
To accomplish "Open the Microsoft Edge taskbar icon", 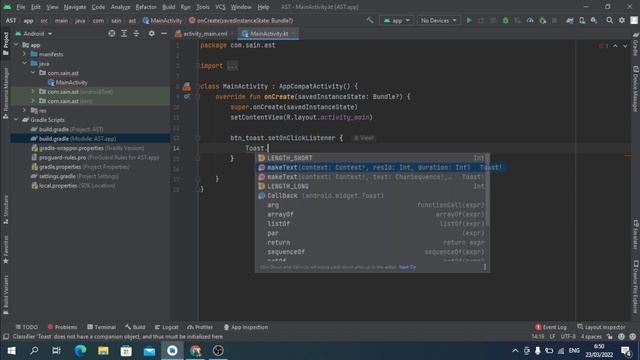I will 80,351.
